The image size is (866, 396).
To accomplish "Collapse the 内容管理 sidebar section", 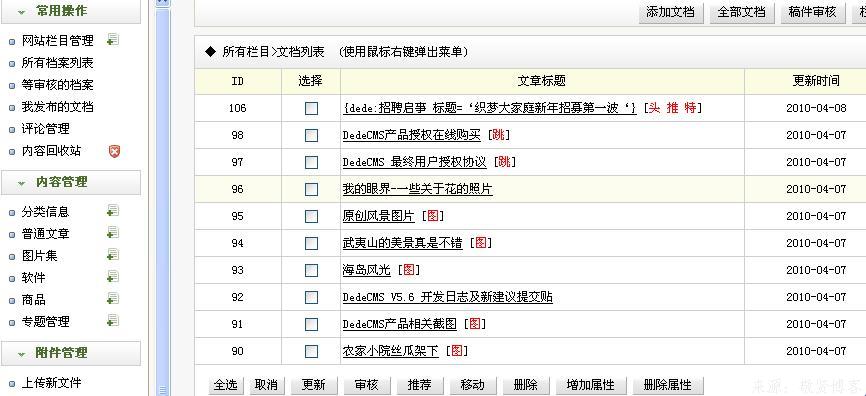I will tap(71, 182).
